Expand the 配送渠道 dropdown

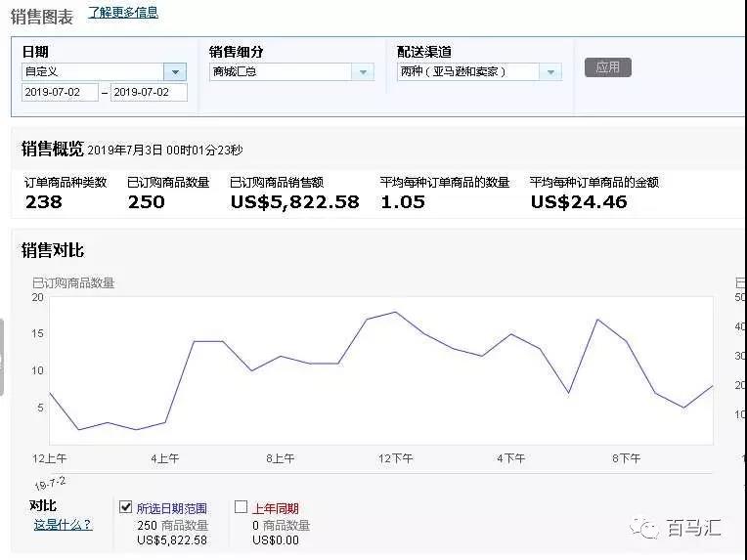[550, 71]
